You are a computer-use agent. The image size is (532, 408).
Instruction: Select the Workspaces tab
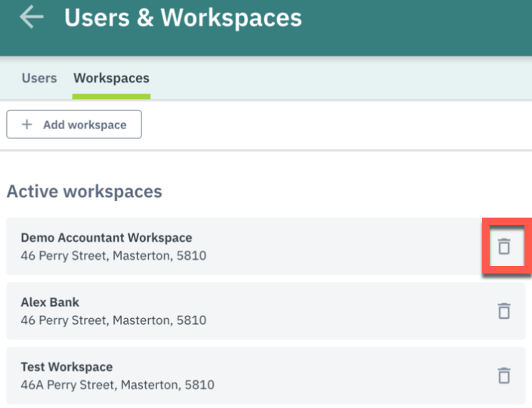(111, 78)
